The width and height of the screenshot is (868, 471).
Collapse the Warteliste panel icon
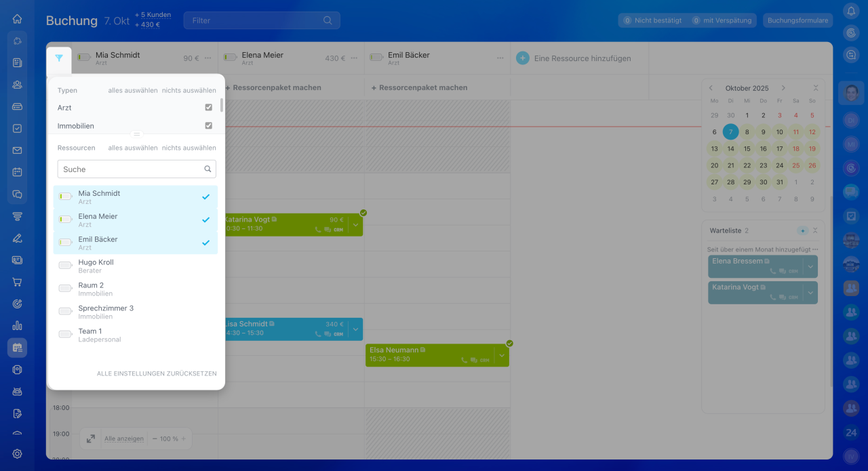point(815,230)
